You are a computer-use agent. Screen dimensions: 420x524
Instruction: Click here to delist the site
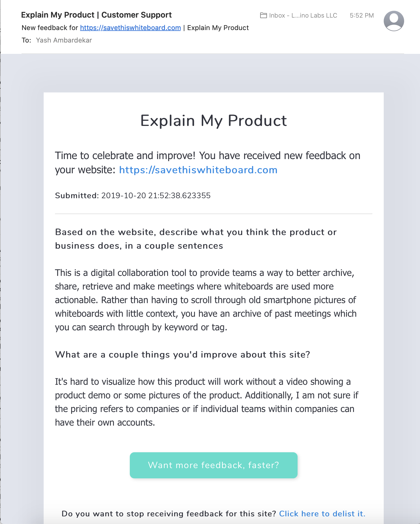[x=322, y=514]
